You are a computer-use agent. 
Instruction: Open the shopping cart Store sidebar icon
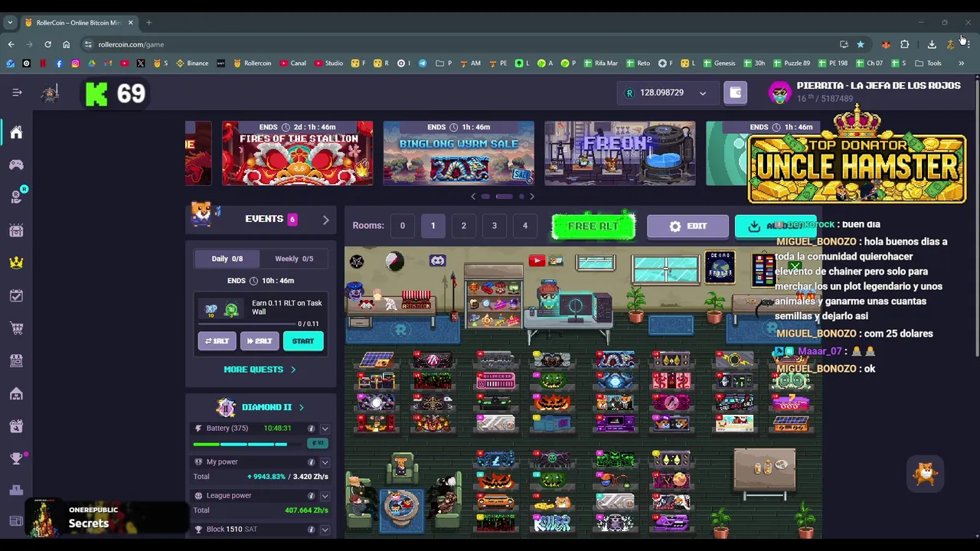tap(16, 328)
